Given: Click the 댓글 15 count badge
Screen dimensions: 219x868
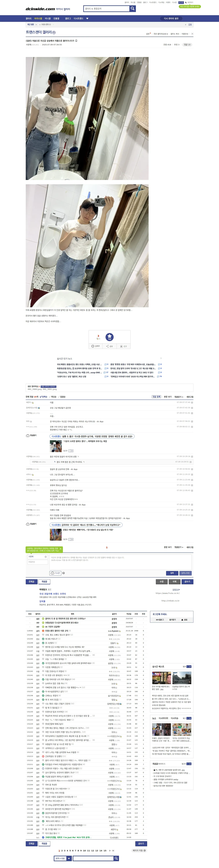Looking at the screenshot, I should pos(187,44).
